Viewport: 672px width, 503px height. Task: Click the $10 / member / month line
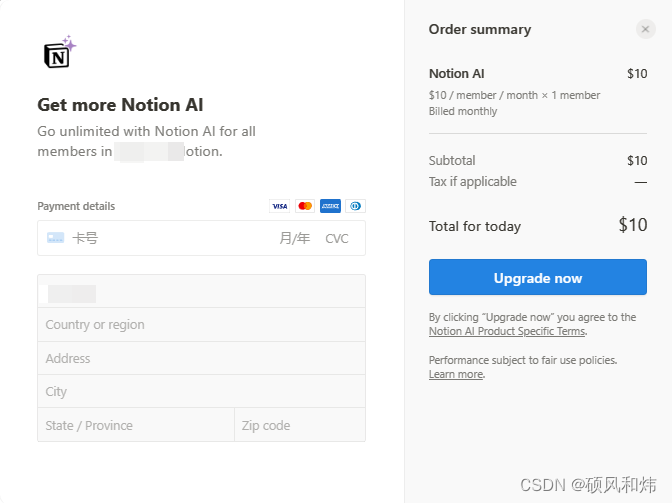(x=514, y=95)
